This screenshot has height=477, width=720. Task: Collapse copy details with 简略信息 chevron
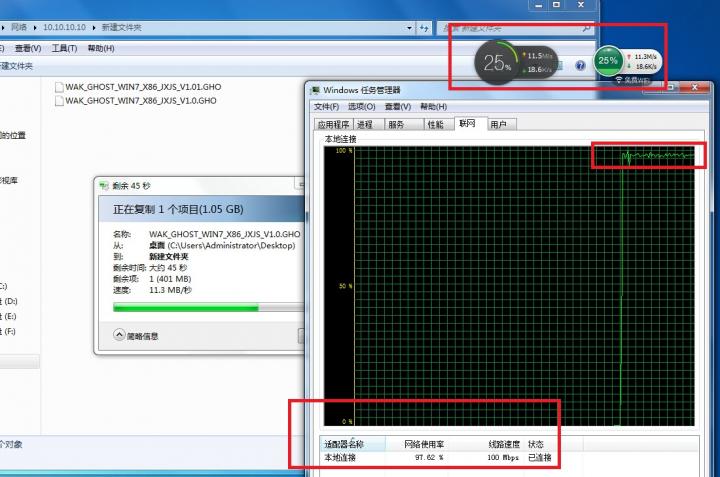click(119, 335)
